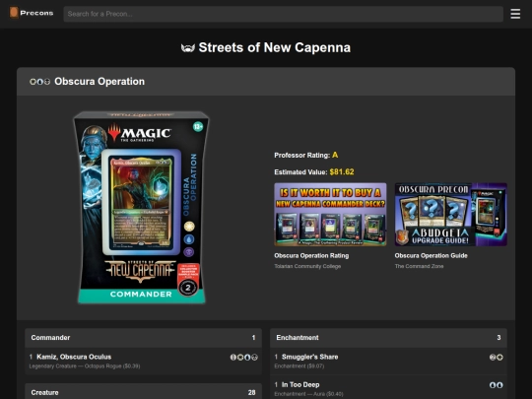Click the Tolarian Community College channel name
The image size is (532, 399).
[307, 266]
